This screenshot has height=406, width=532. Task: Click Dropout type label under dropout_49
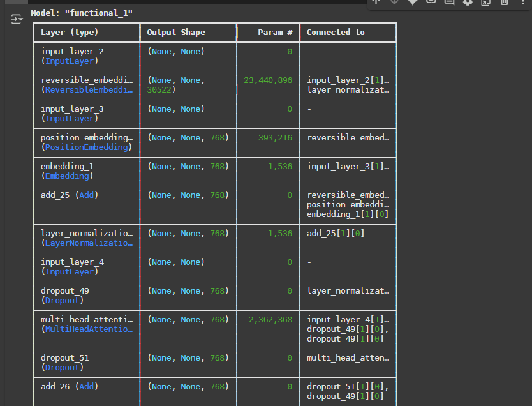[62, 301]
